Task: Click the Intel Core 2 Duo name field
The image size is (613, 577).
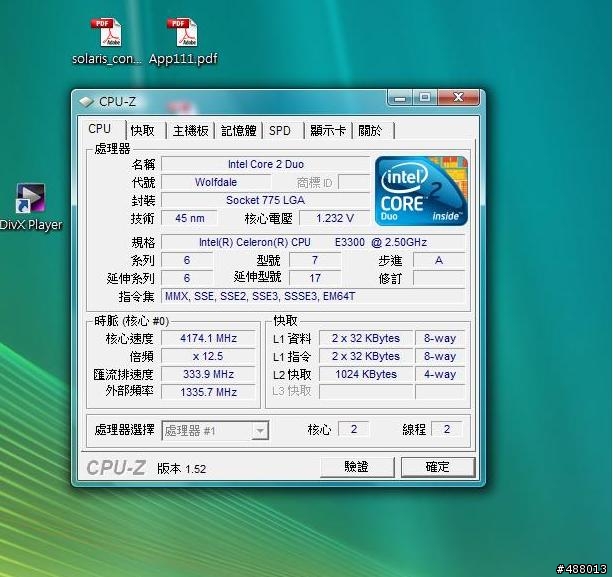Action: pos(265,164)
